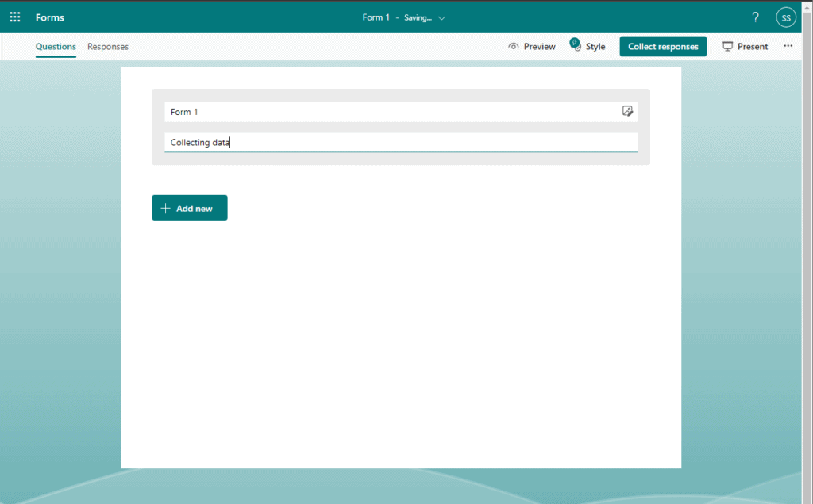The height and width of the screenshot is (504, 813).
Task: Open the SS account avatar menu
Action: [785, 17]
